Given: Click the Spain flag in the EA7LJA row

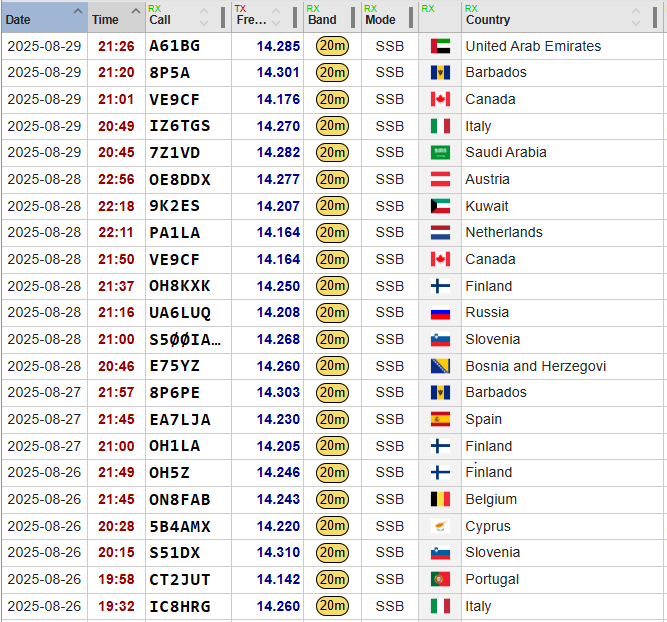Looking at the screenshot, I should point(440,420).
